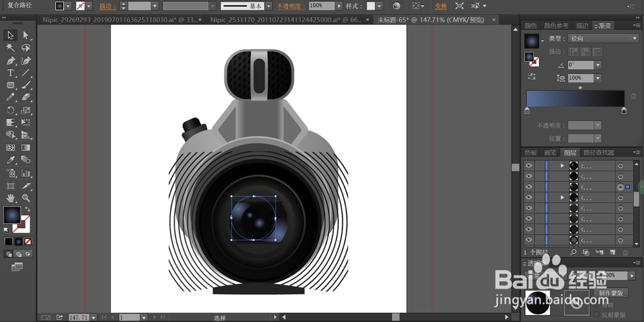Select the Eyedropper tool
Image resolution: width=644 pixels, height=322 pixels.
(x=11, y=160)
